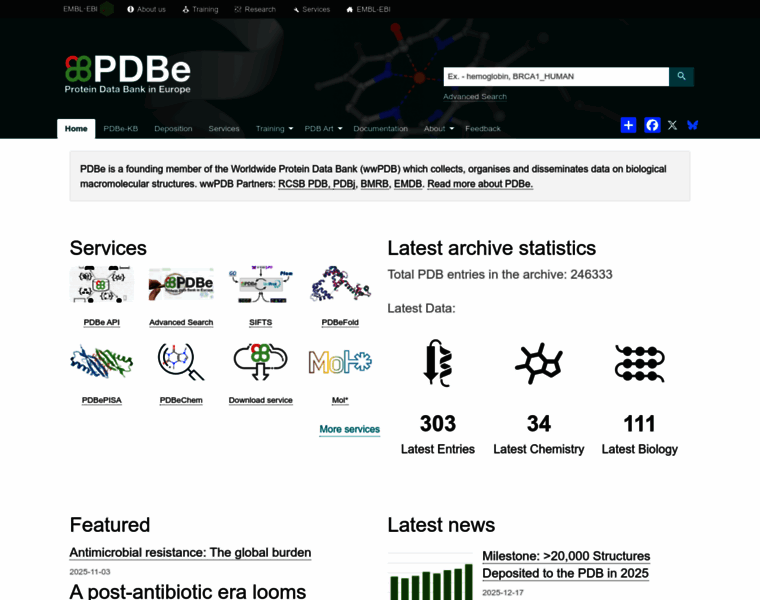Click the news bar chart thumbnail
This screenshot has height=600, width=760.
coord(430,576)
